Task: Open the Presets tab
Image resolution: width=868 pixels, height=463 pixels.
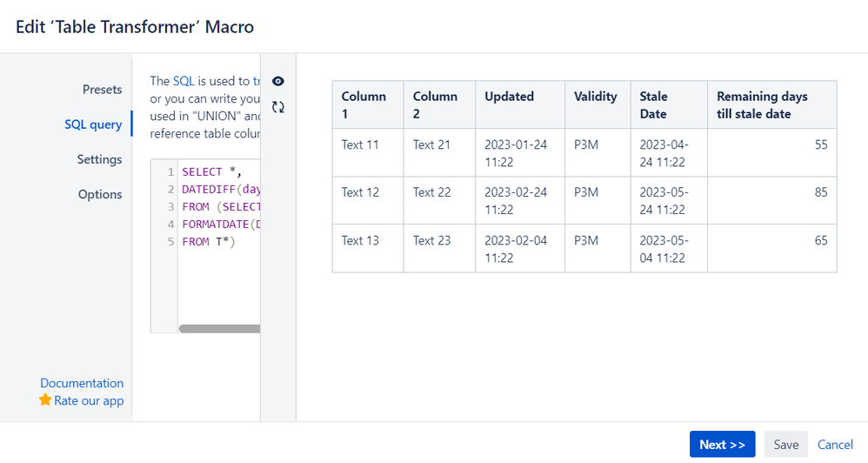Action: pos(102,90)
